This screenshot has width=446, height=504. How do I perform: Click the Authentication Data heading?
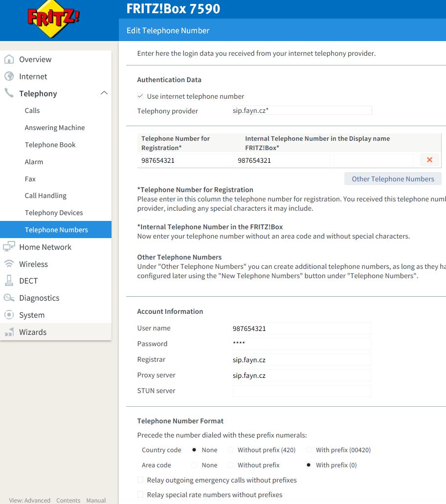click(x=169, y=79)
